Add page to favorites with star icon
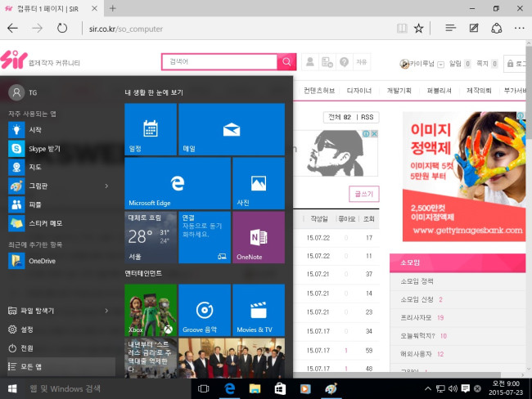532x399 pixels. point(418,28)
